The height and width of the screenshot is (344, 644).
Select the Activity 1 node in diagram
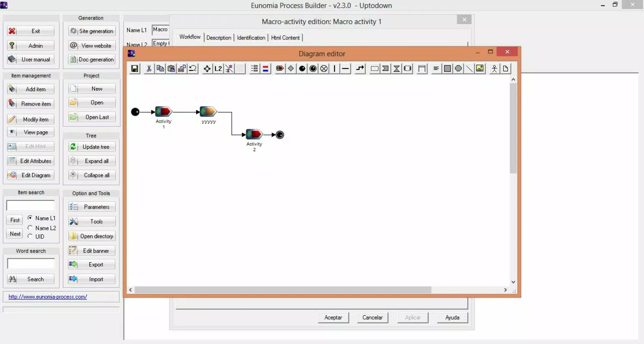(x=164, y=112)
